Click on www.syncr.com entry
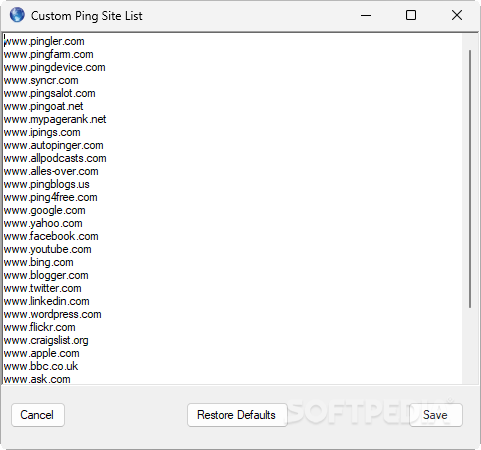This screenshot has width=481, height=450. [x=41, y=80]
